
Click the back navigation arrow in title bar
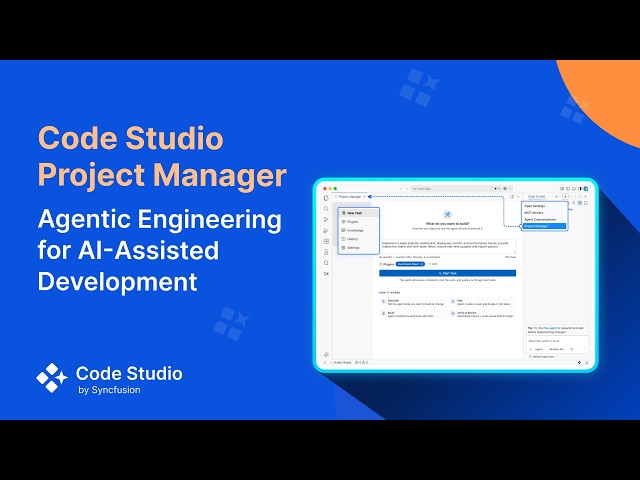click(x=400, y=189)
